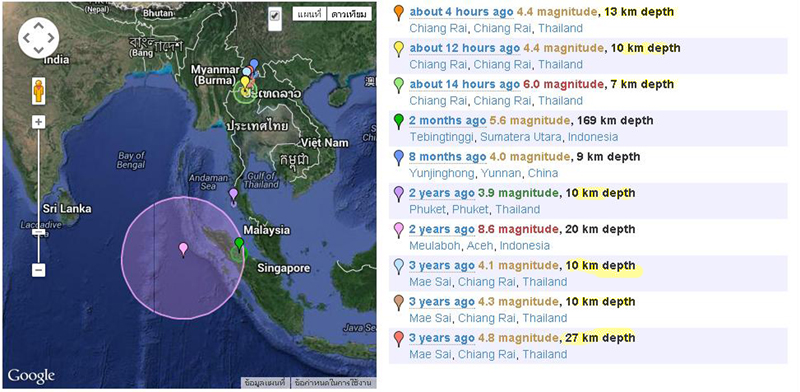Image resolution: width=800 pixels, height=392 pixels.
Task: Click the red pin beside the 4.8 magnitude entry
Action: point(399,339)
